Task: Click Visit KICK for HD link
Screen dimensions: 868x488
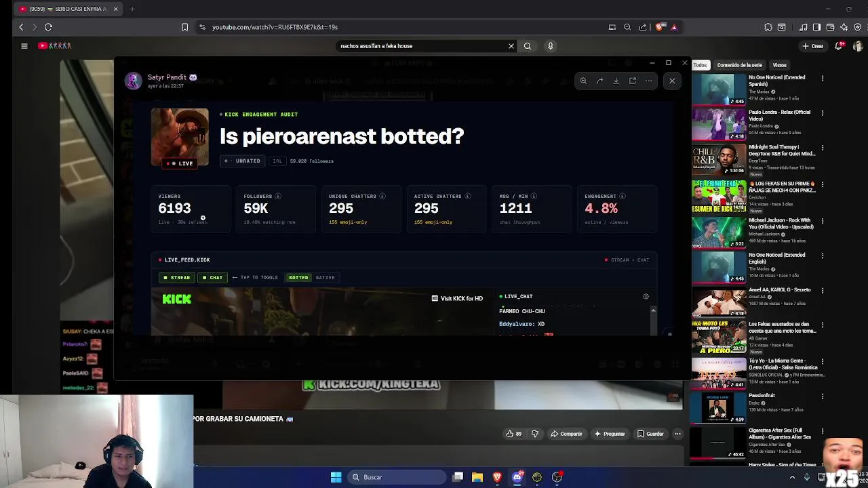Action: coord(457,298)
